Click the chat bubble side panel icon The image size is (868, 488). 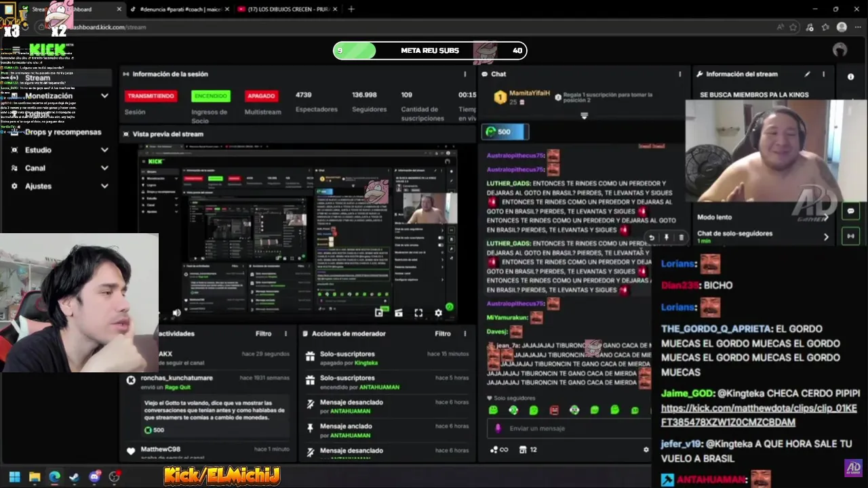[x=851, y=211]
